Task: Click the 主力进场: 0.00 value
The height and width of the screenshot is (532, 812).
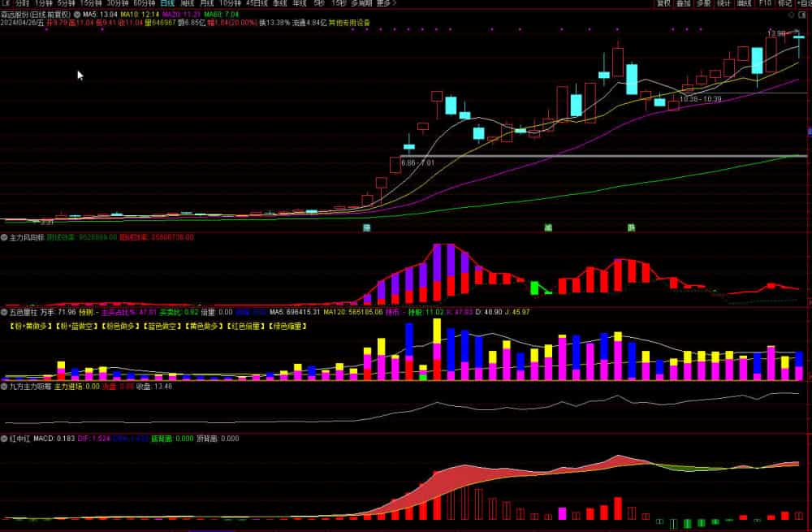Action: click(76, 387)
